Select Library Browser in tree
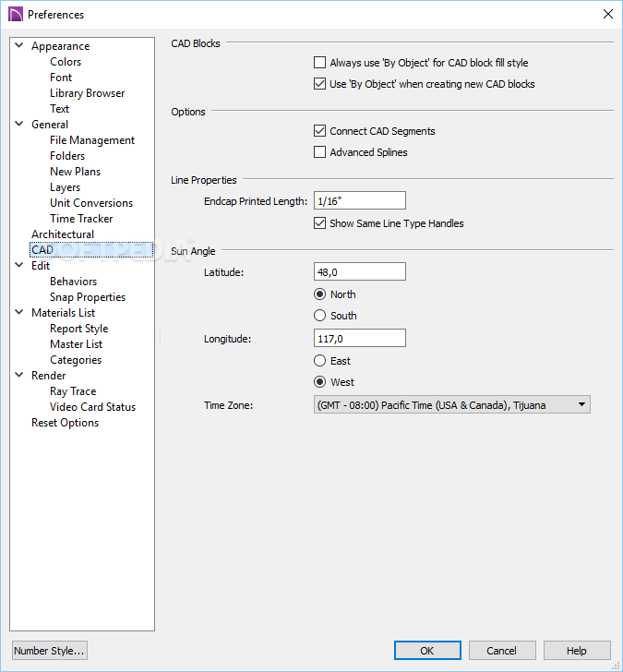Viewport: 623px width, 672px height. (87, 93)
